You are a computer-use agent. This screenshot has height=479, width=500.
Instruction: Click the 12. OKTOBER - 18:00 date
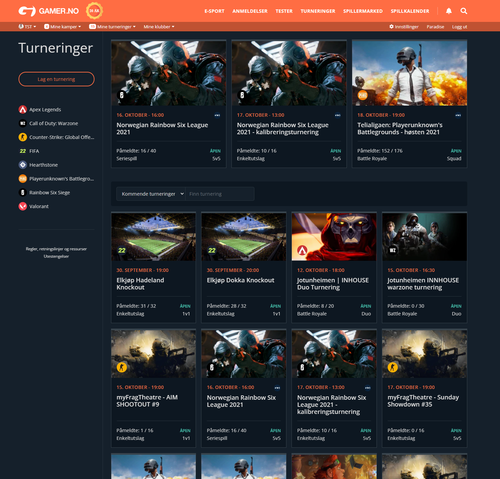pos(321,270)
